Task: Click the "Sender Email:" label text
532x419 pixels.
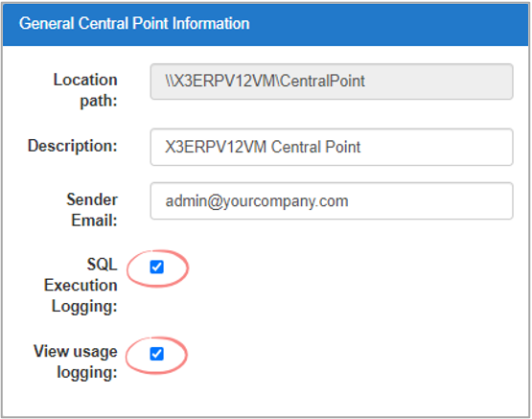Action: pos(92,210)
